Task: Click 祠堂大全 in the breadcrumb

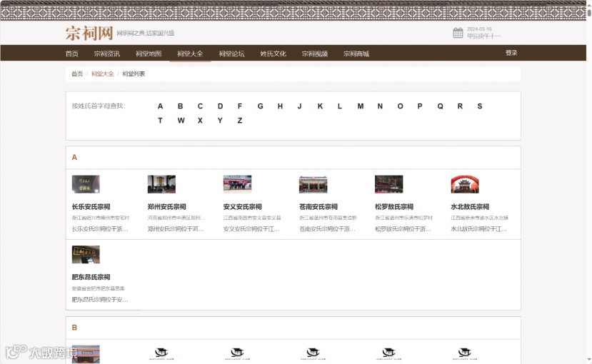Action: (102, 74)
